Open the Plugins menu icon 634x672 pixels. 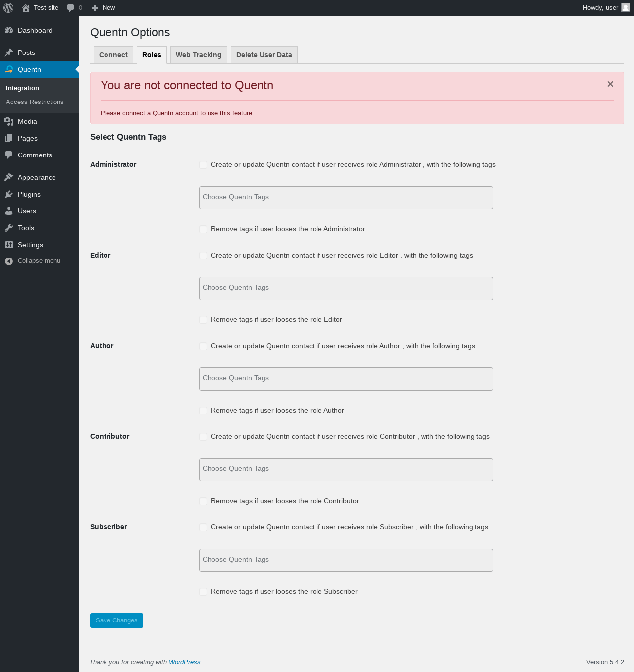[9, 194]
